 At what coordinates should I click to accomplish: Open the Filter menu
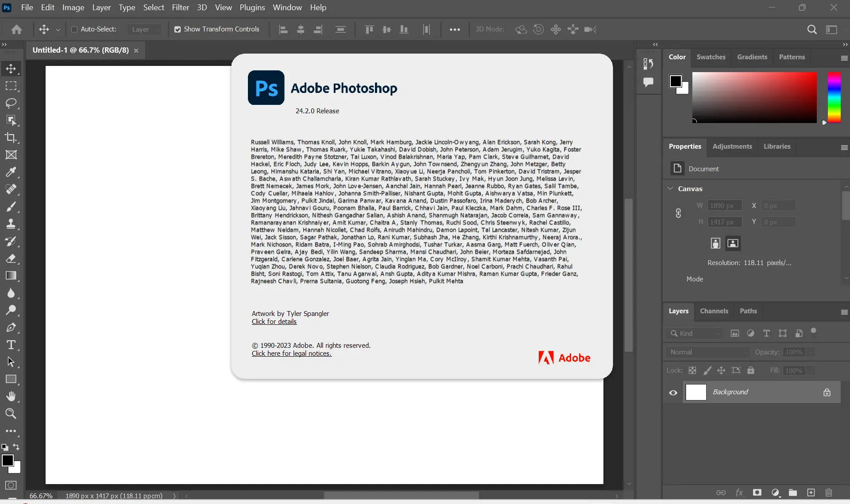coord(181,8)
